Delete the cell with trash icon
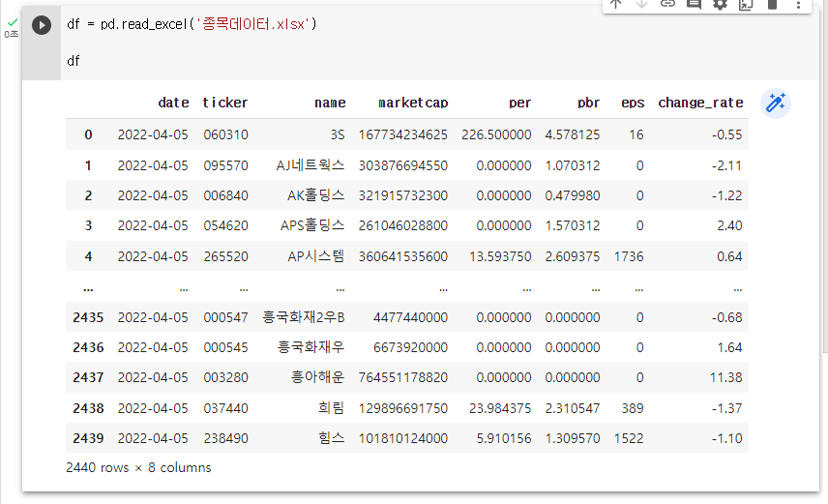This screenshot has height=504, width=828. pyautogui.click(x=772, y=4)
